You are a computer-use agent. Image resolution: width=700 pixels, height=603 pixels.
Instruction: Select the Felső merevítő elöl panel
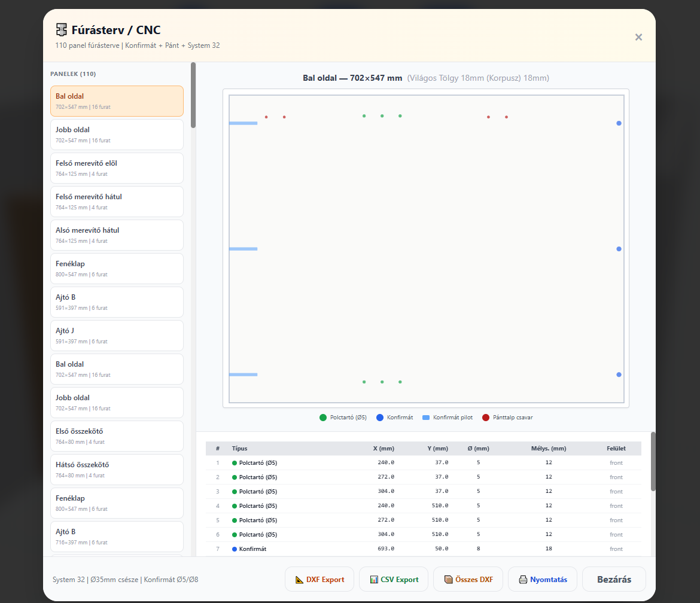(x=117, y=168)
